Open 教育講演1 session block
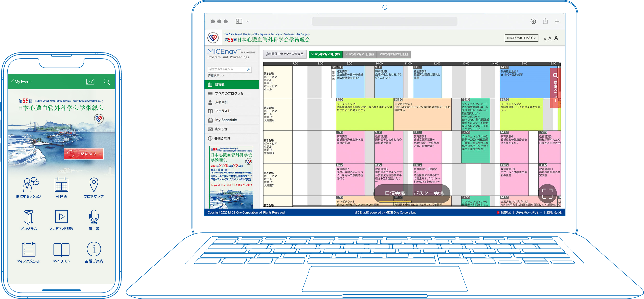This screenshot has height=299, width=644. [350, 147]
